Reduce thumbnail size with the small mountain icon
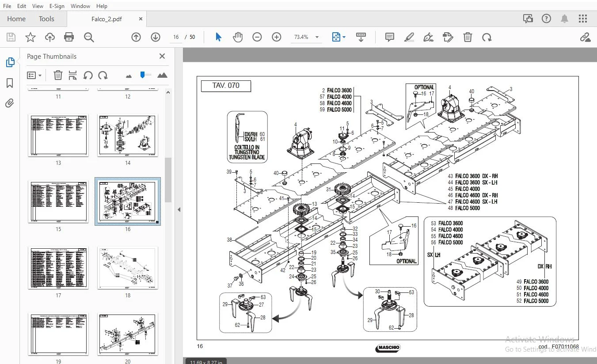 (x=129, y=76)
